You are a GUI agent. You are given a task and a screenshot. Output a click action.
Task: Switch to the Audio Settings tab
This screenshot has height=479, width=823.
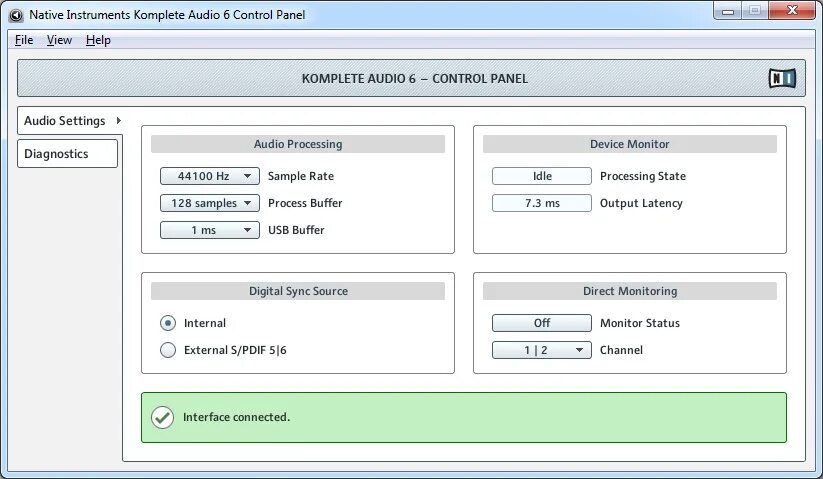click(x=70, y=121)
